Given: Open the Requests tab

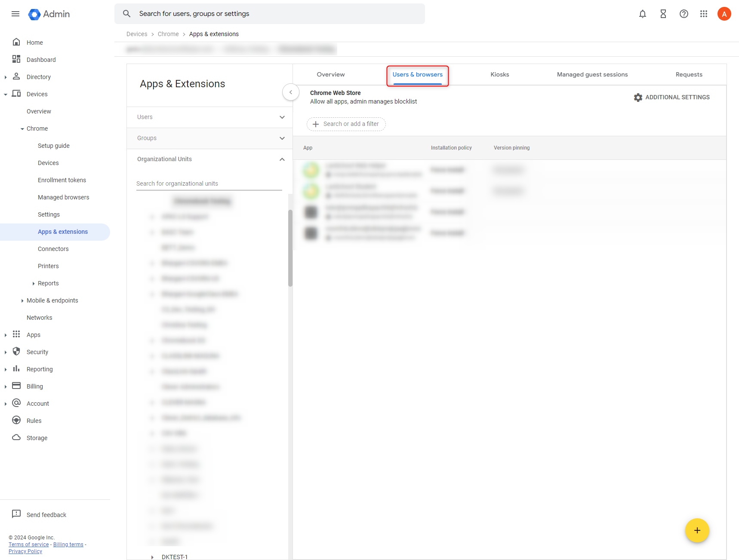Looking at the screenshot, I should pyautogui.click(x=689, y=75).
